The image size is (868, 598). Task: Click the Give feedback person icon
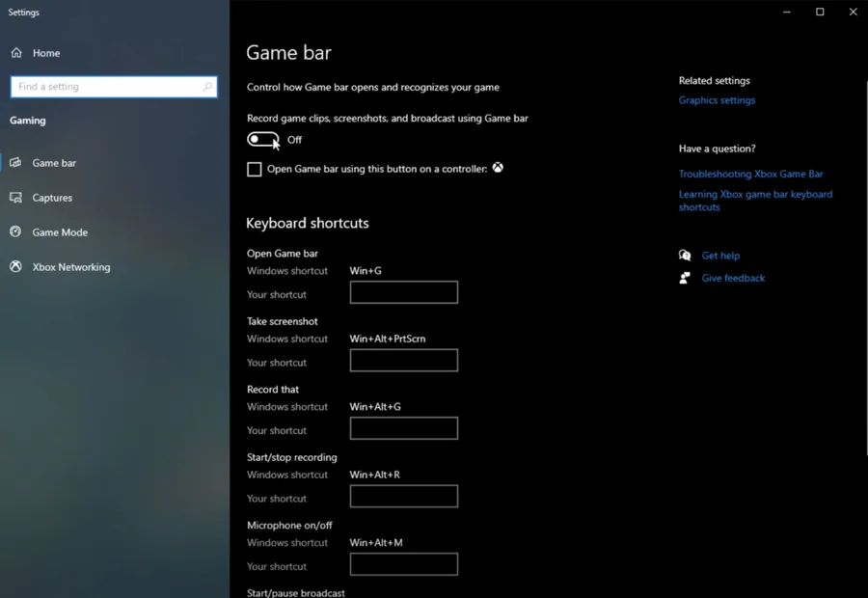coord(685,278)
